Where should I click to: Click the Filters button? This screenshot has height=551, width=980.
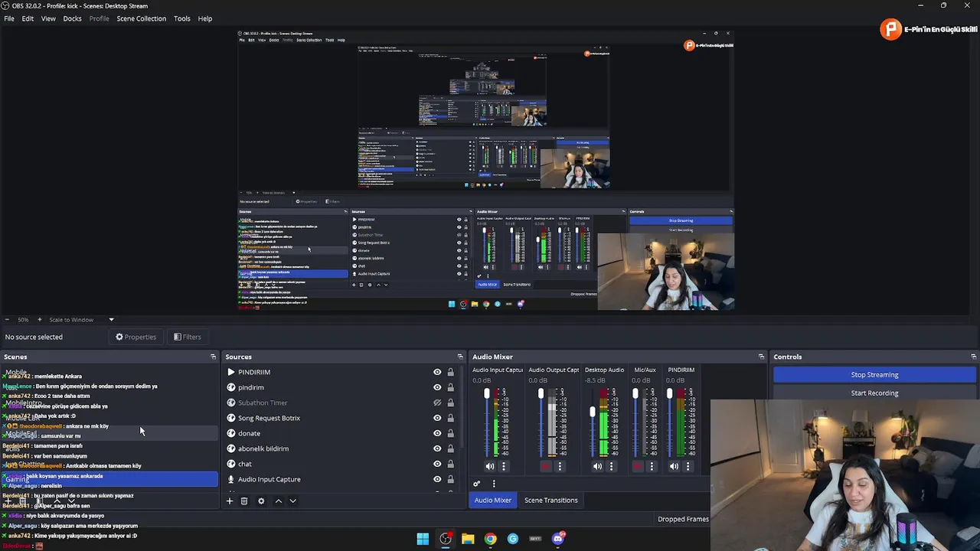coord(187,337)
